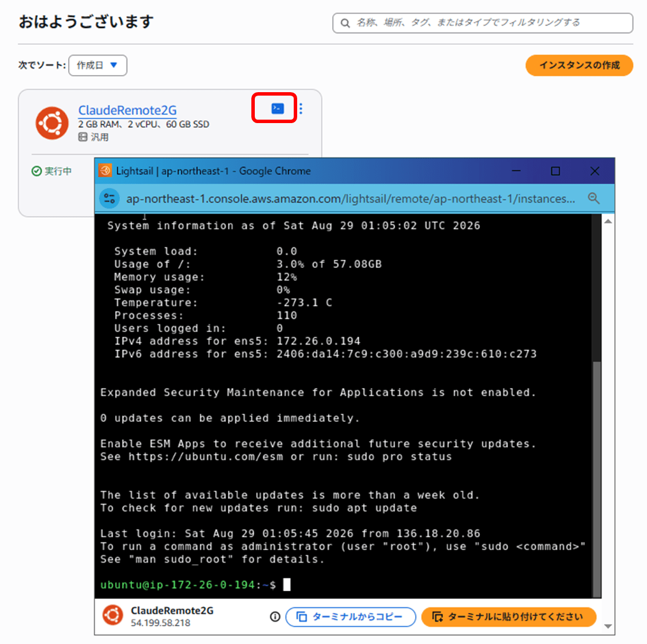
Task: Click the terminal prompt ubuntu@ip-172-26-0-194
Action: pos(177,584)
